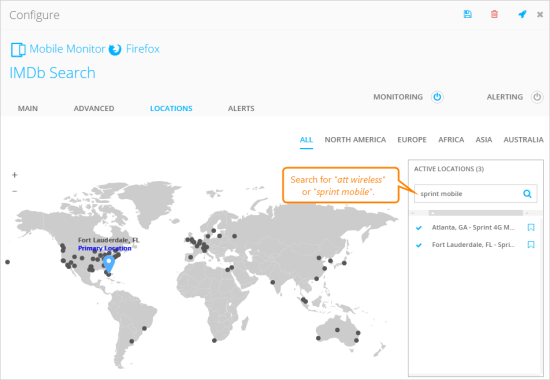Screen dimensions: 550x380
Task: Toggle the Alerting power switch
Action: click(x=537, y=97)
